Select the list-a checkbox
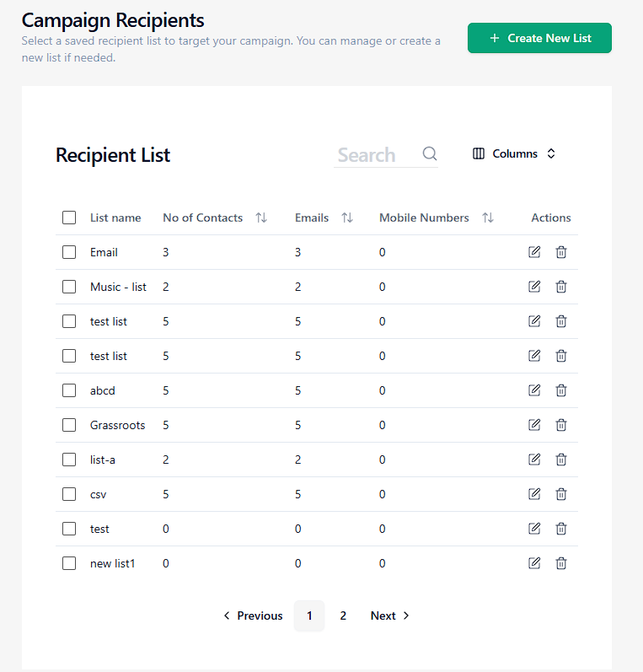Viewport: 643px width, 672px height. pos(69,460)
